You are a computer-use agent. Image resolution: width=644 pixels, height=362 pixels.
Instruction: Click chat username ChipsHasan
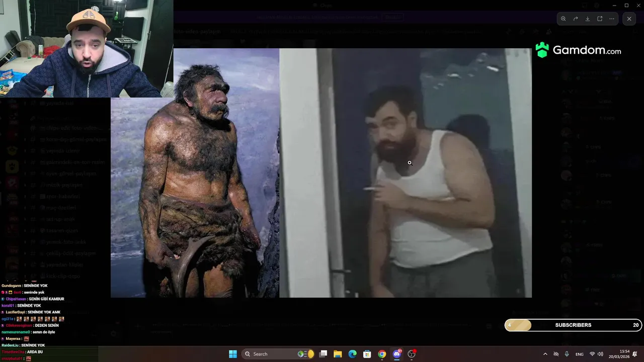point(16,299)
